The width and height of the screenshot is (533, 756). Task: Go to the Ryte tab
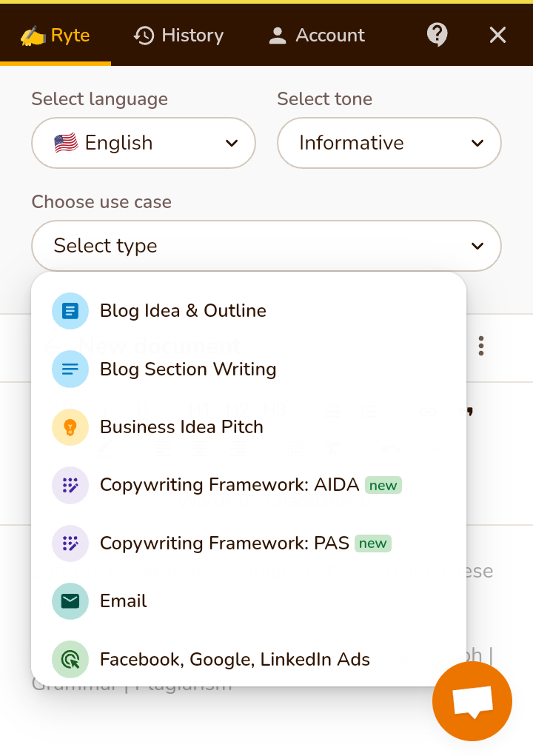click(56, 35)
